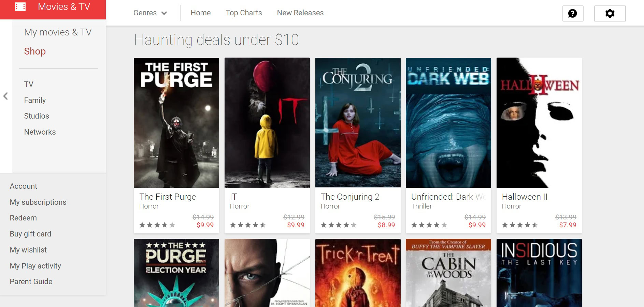Buy The First Purge for $9.99
Image resolution: width=644 pixels, height=307 pixels.
click(x=205, y=225)
